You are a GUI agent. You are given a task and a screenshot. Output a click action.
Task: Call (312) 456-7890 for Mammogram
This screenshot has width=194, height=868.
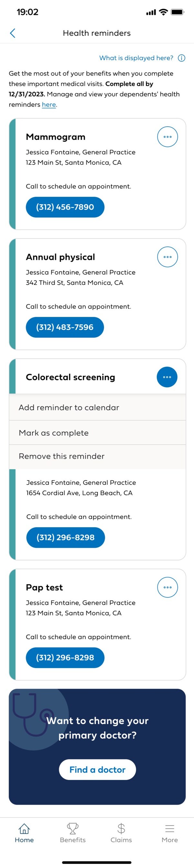coord(65,207)
